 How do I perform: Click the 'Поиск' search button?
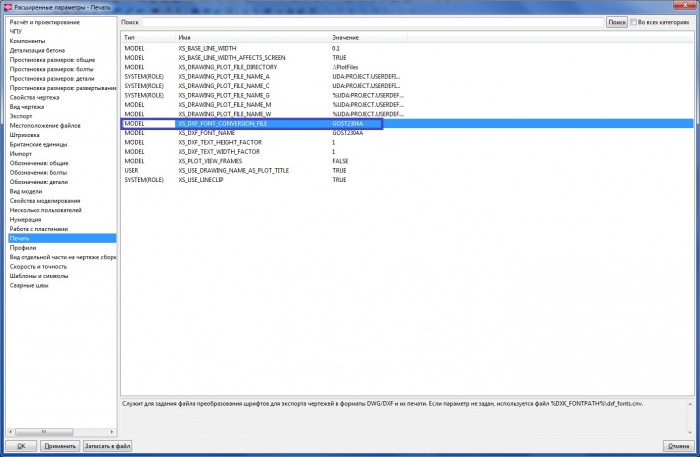pyautogui.click(x=617, y=22)
